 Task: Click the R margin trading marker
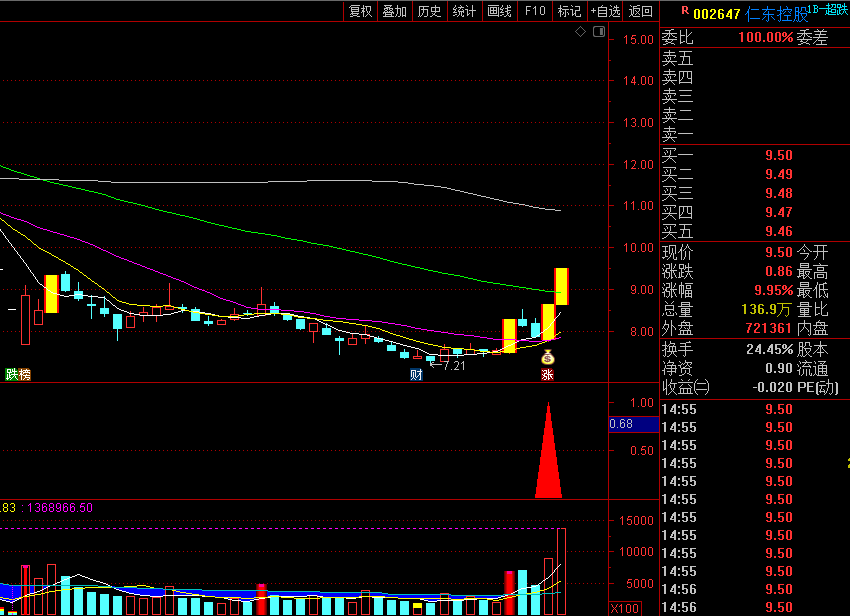pyautogui.click(x=685, y=10)
